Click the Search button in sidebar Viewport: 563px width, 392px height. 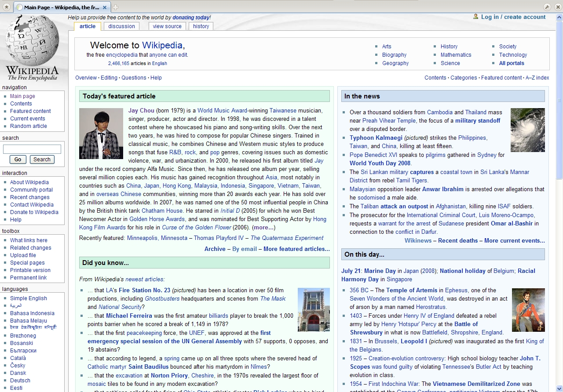[42, 160]
